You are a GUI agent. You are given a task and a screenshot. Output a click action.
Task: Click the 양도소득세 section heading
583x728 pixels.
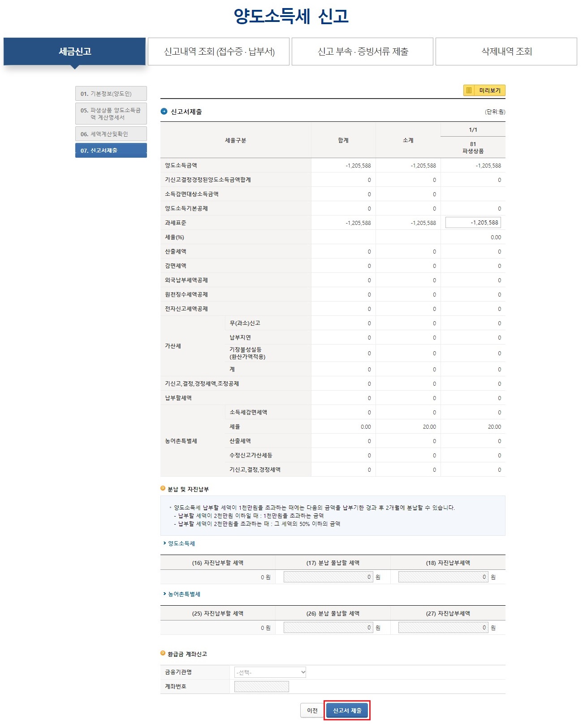coord(181,543)
